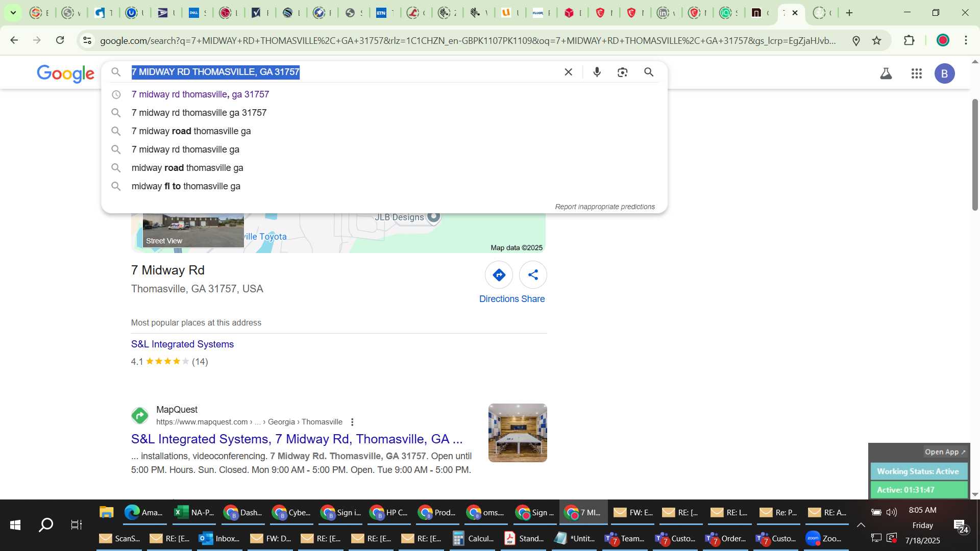Click the Google logo
Image resolution: width=980 pixels, height=551 pixels.
[66, 73]
